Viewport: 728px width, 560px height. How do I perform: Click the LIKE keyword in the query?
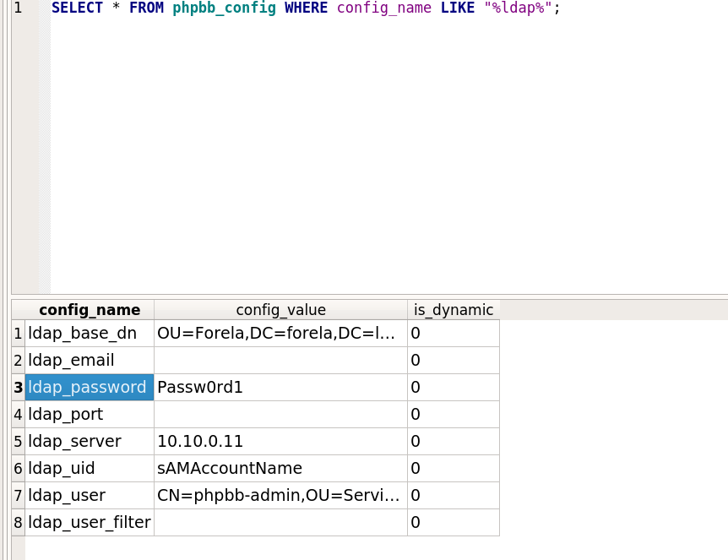point(457,8)
